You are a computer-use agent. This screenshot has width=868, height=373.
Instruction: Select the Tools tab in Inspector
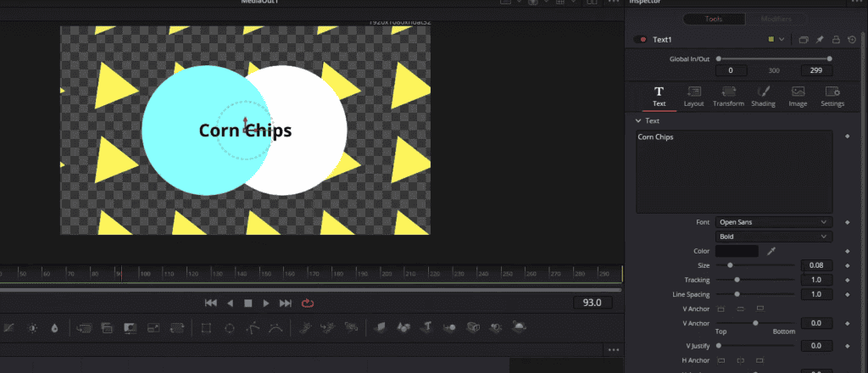pos(714,19)
